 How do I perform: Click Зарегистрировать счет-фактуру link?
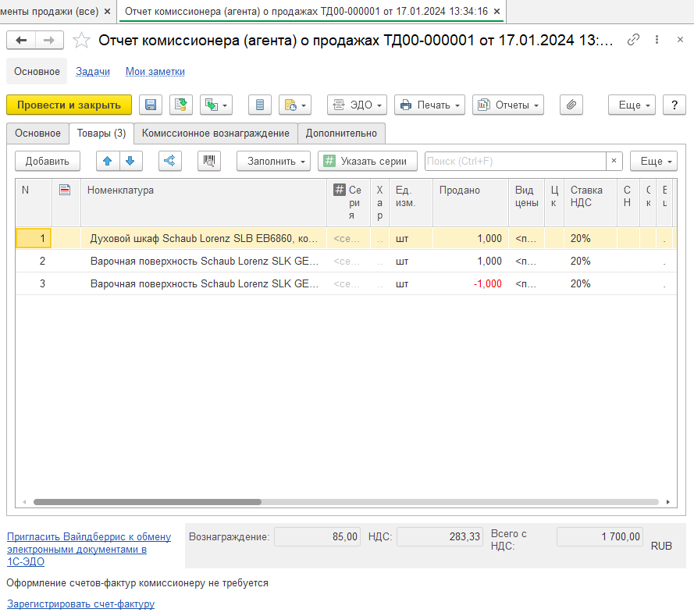click(80, 604)
